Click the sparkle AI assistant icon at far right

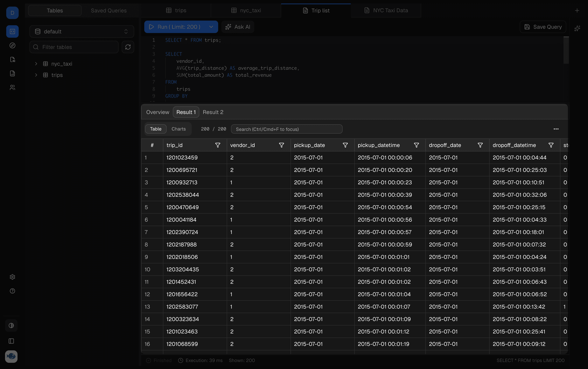[x=577, y=29]
